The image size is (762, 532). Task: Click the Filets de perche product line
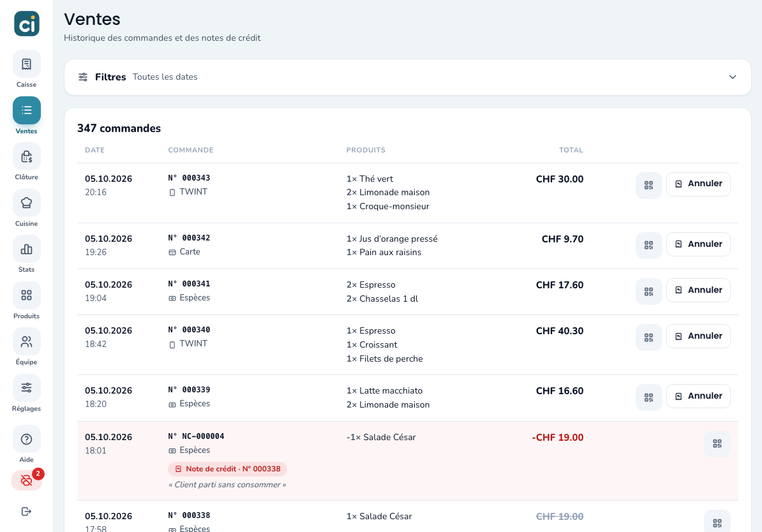tap(384, 358)
